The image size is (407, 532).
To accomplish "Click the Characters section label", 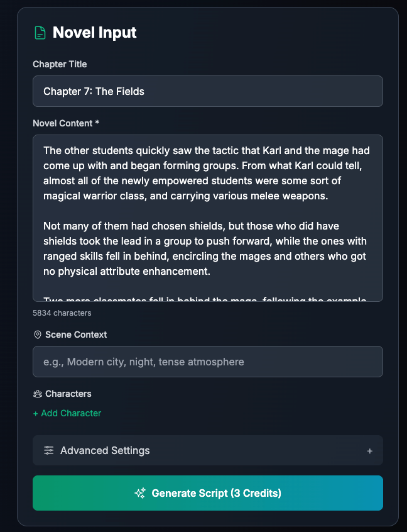I will pos(68,394).
